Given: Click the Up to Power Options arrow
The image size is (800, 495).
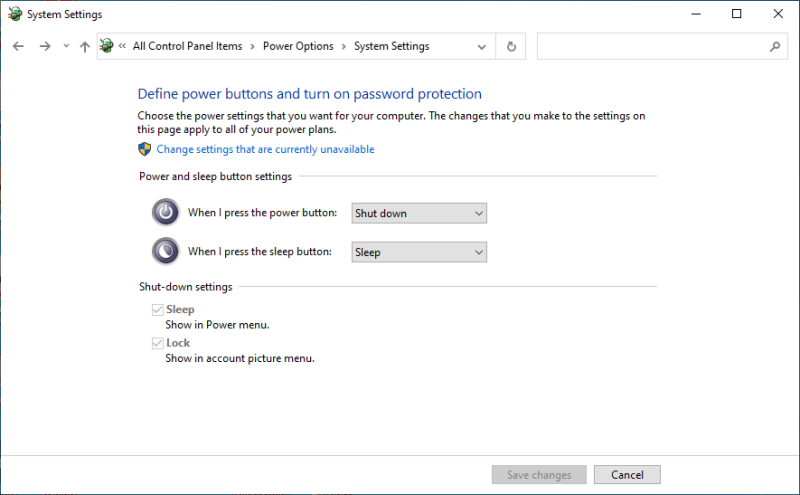Looking at the screenshot, I should 85,47.
